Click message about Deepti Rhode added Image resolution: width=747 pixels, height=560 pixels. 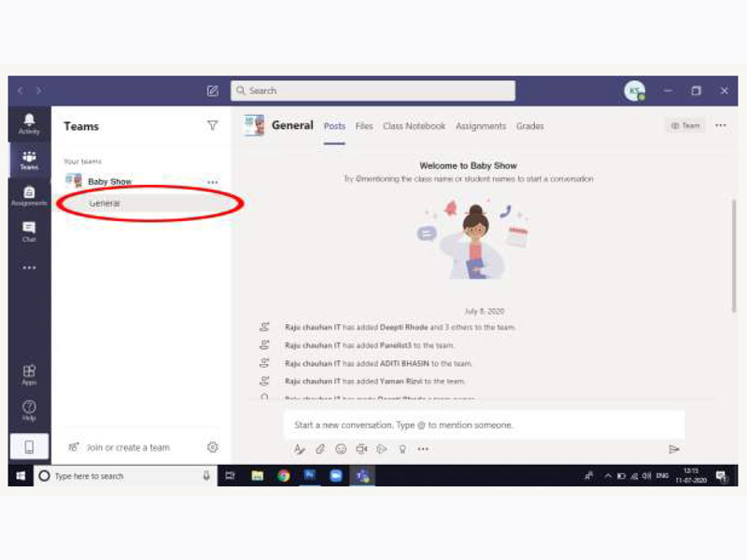[400, 328]
